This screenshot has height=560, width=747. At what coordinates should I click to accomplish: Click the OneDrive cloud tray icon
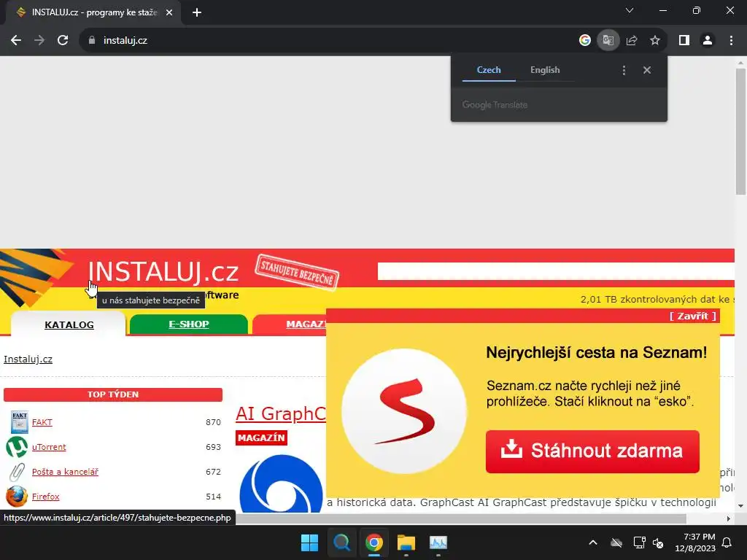click(616, 542)
